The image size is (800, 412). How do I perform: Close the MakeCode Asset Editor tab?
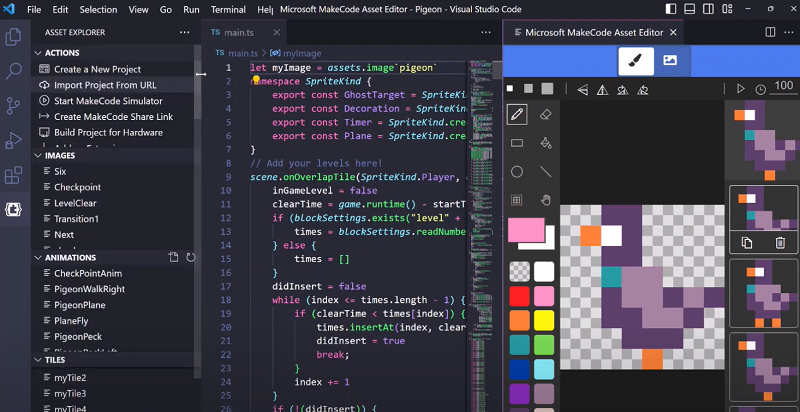[673, 32]
